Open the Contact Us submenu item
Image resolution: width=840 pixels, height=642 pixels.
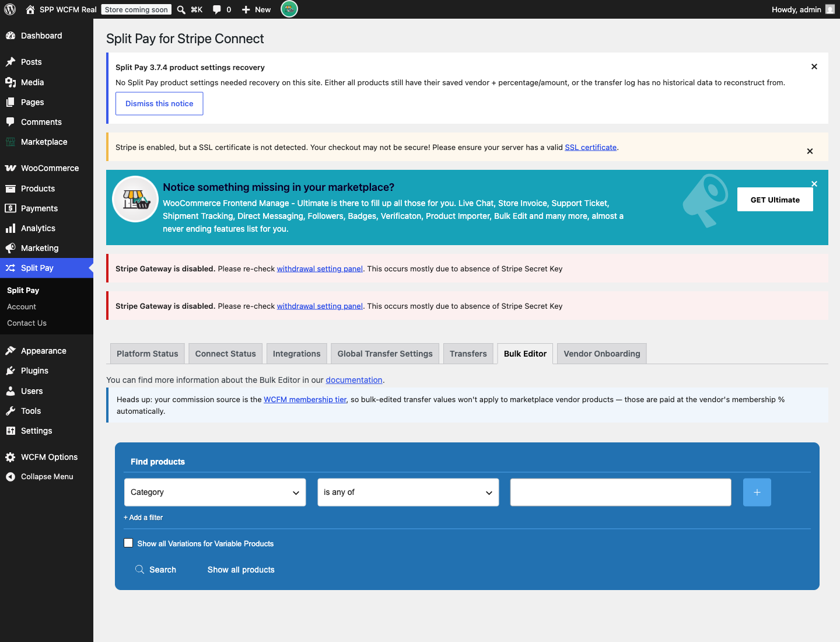coord(27,323)
